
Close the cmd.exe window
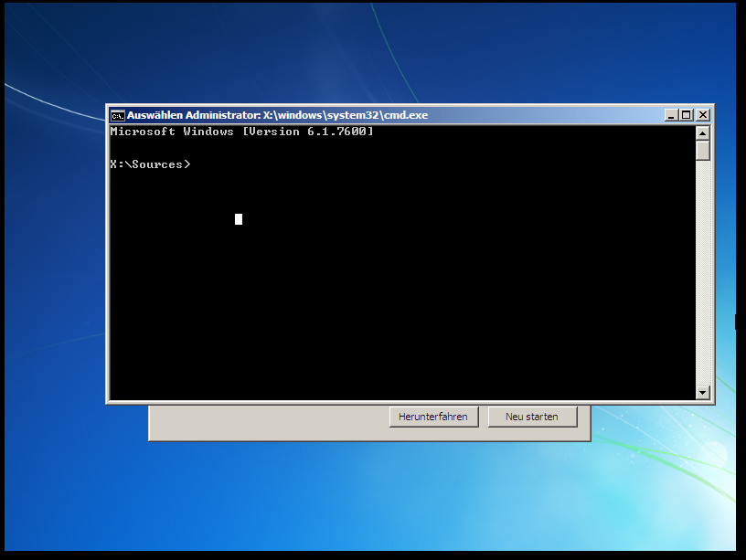(x=703, y=115)
